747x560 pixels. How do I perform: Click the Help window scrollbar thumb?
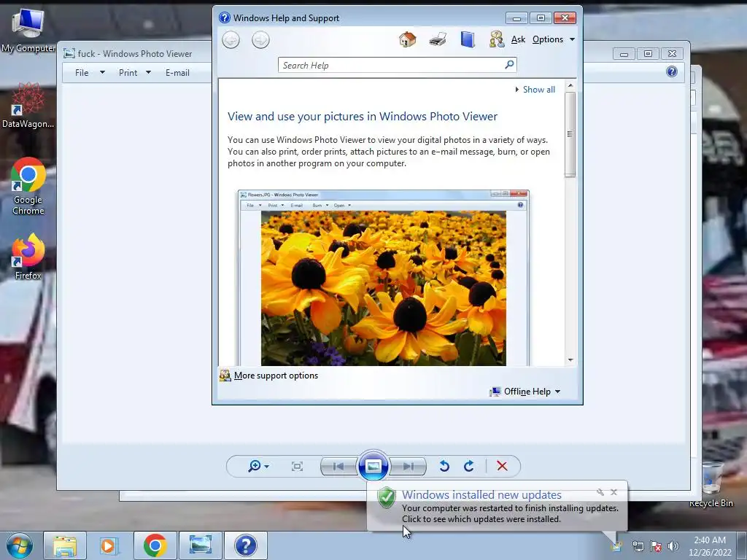coord(570,134)
